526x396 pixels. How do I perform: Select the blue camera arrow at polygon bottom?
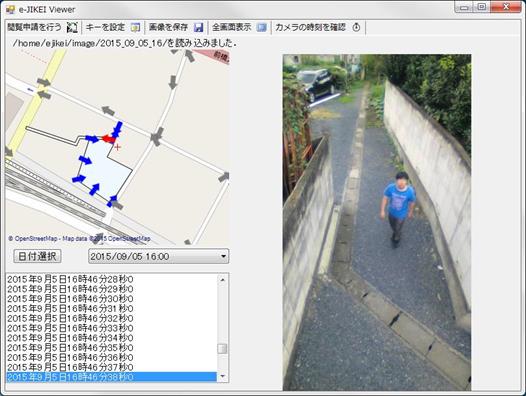click(x=95, y=189)
